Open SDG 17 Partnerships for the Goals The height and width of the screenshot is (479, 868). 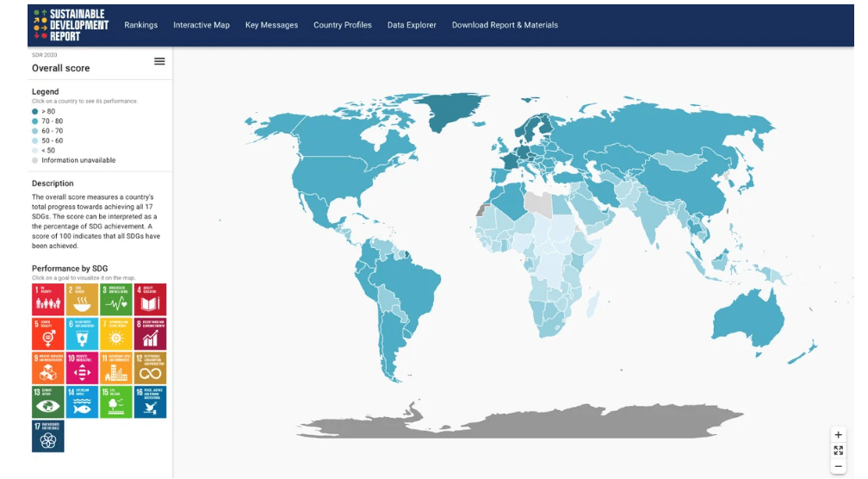48,436
